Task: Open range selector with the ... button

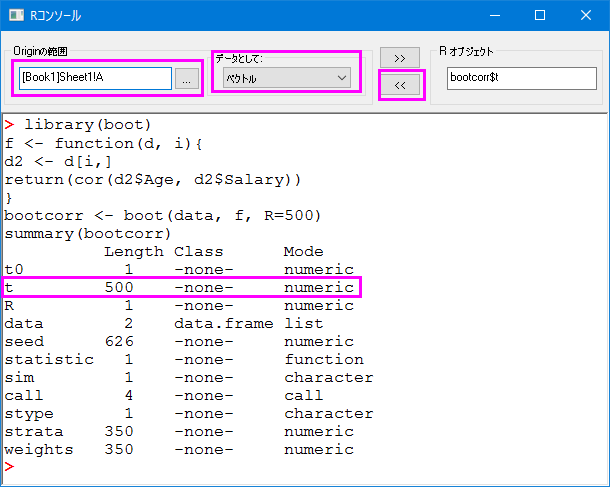Action: (x=187, y=79)
